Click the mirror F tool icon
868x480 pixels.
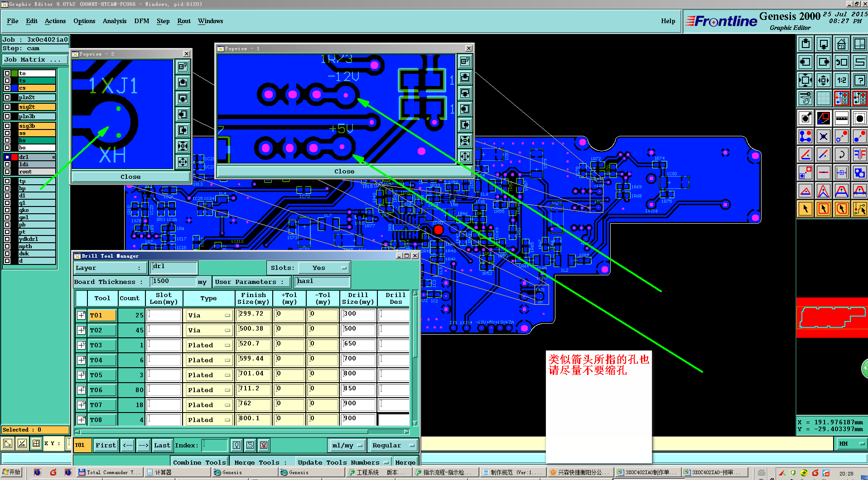[859, 154]
